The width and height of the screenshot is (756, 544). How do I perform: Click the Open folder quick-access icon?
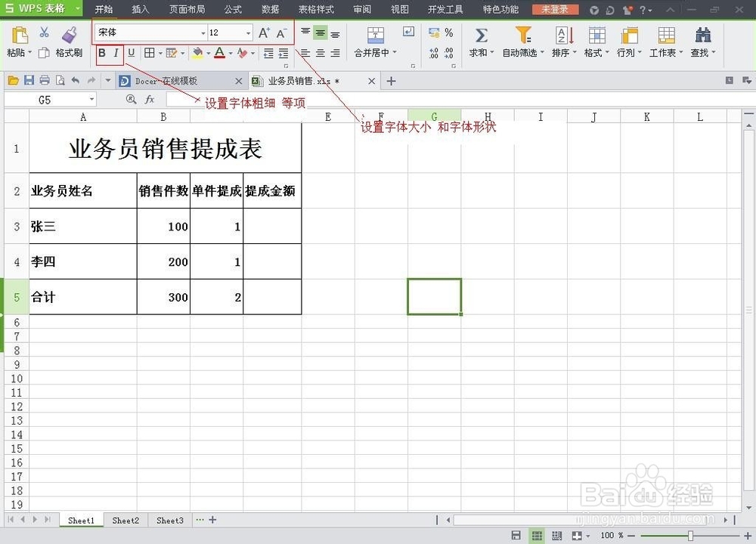(x=14, y=80)
